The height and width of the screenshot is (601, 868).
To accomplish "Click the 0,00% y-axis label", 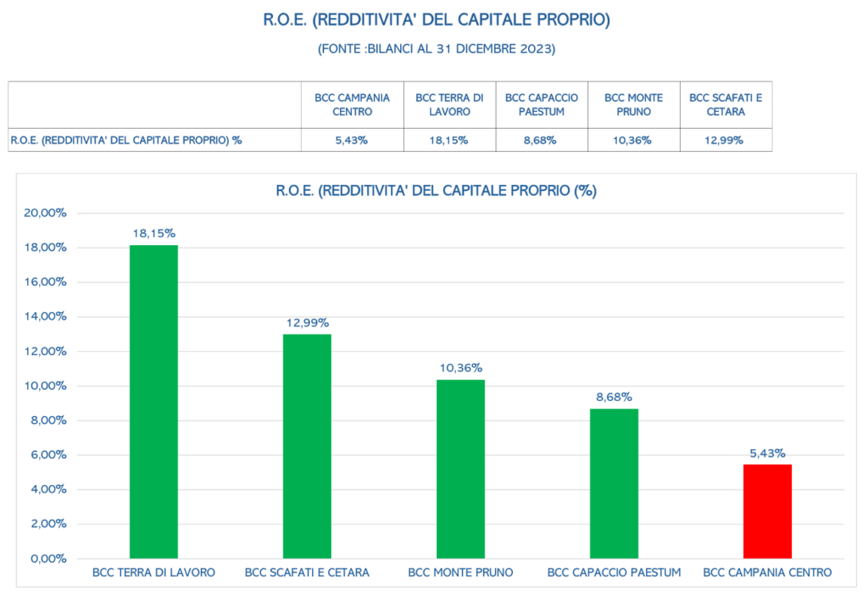I will click(x=48, y=559).
